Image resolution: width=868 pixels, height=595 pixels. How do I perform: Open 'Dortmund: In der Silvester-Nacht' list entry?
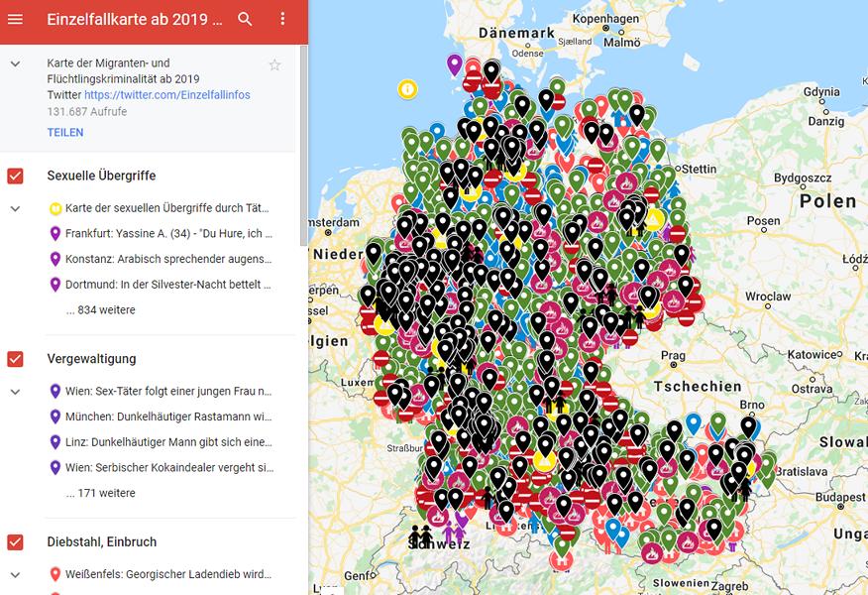click(x=168, y=285)
